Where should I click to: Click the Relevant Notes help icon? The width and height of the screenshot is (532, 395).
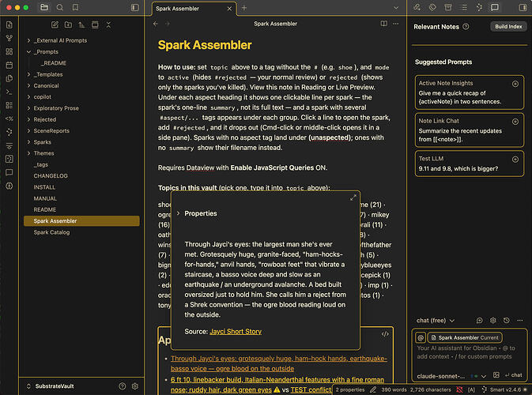(466, 26)
